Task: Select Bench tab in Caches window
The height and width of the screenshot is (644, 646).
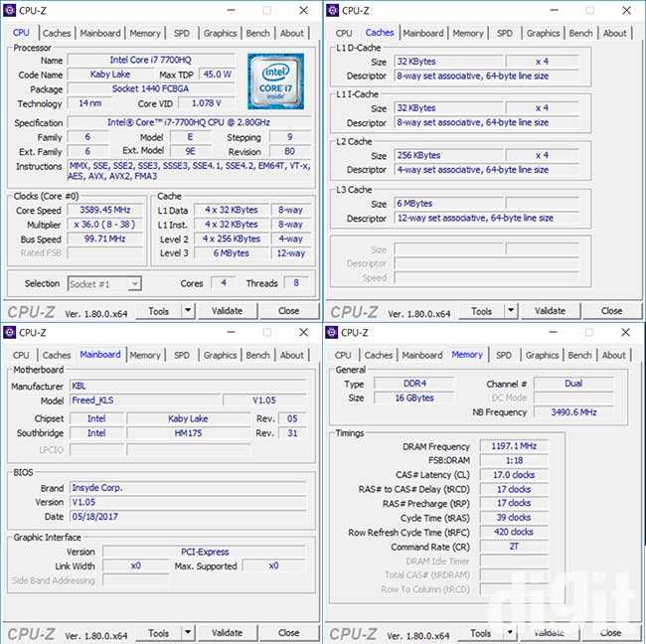Action: click(x=581, y=33)
